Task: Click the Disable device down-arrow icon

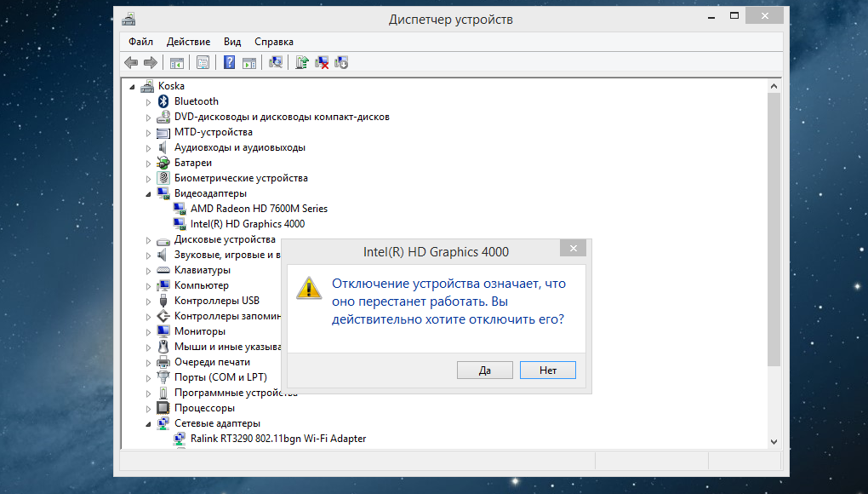Action: click(341, 62)
